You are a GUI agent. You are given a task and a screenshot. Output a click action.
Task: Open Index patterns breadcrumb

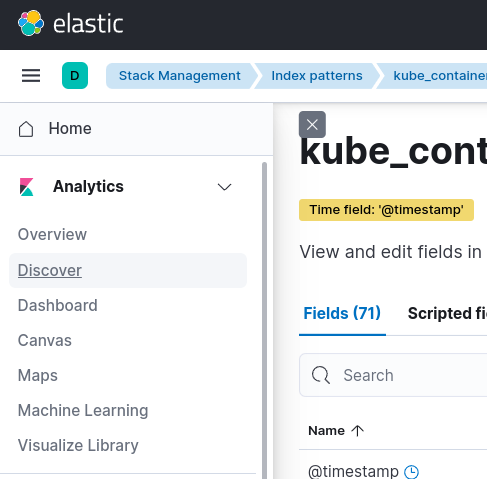[x=317, y=76]
